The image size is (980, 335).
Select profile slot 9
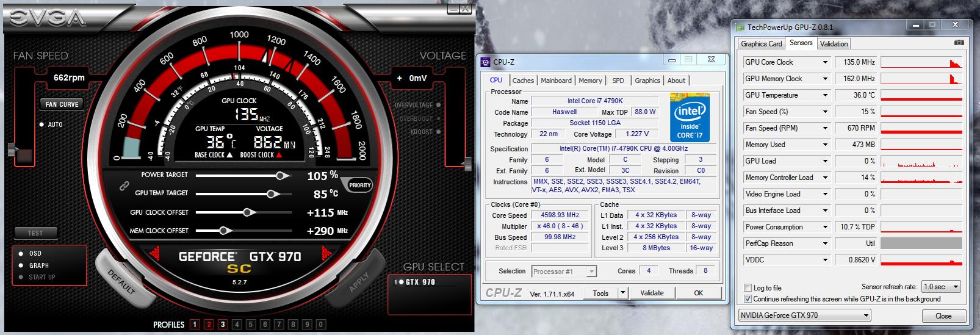[307, 325]
